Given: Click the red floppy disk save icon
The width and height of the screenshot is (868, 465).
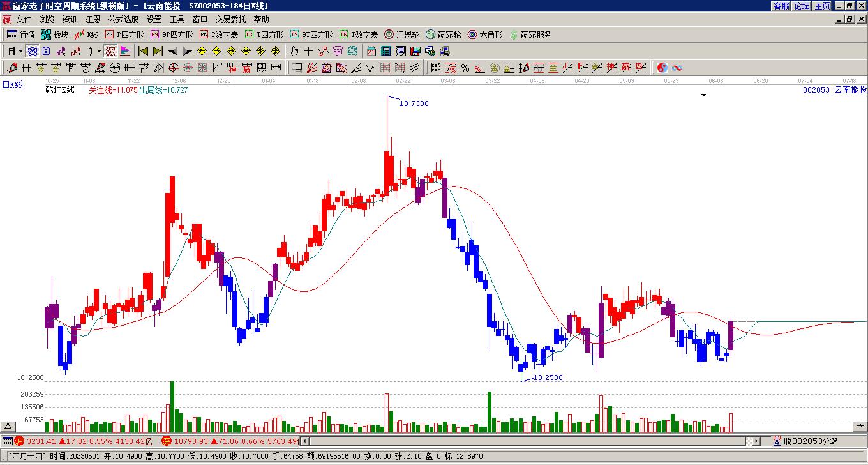Looking at the screenshot, I should tap(415, 51).
